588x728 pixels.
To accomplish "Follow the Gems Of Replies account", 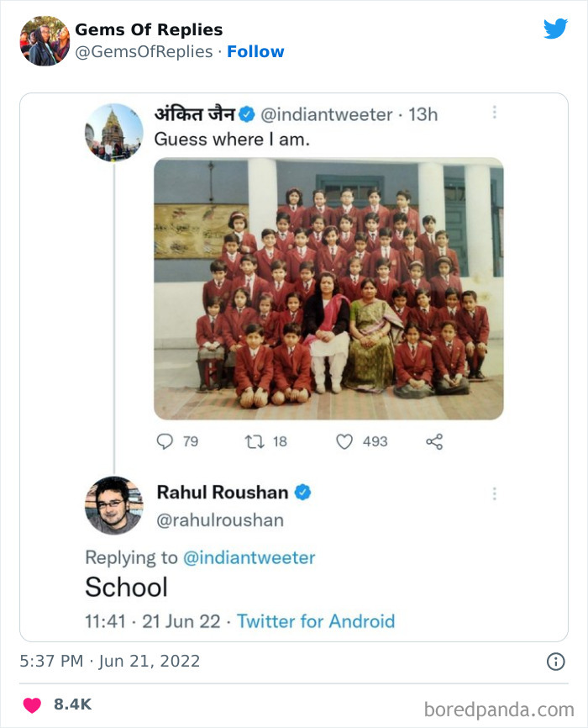I will [x=255, y=51].
